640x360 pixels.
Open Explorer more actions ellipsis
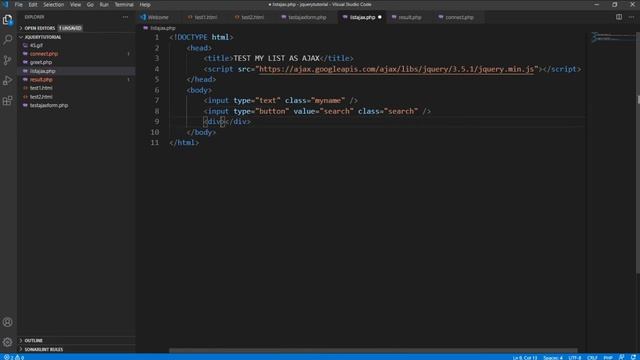coord(125,17)
